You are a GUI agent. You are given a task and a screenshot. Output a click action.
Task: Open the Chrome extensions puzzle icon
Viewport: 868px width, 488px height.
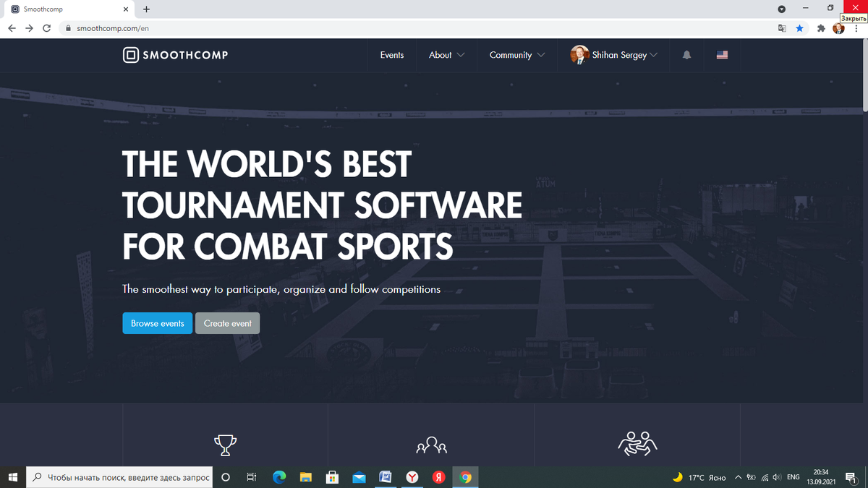(x=820, y=28)
